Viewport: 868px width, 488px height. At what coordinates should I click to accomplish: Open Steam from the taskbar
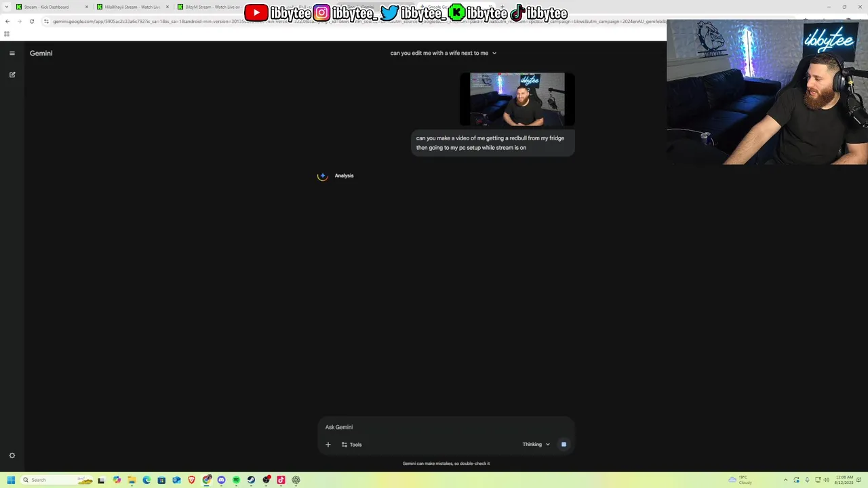click(251, 480)
